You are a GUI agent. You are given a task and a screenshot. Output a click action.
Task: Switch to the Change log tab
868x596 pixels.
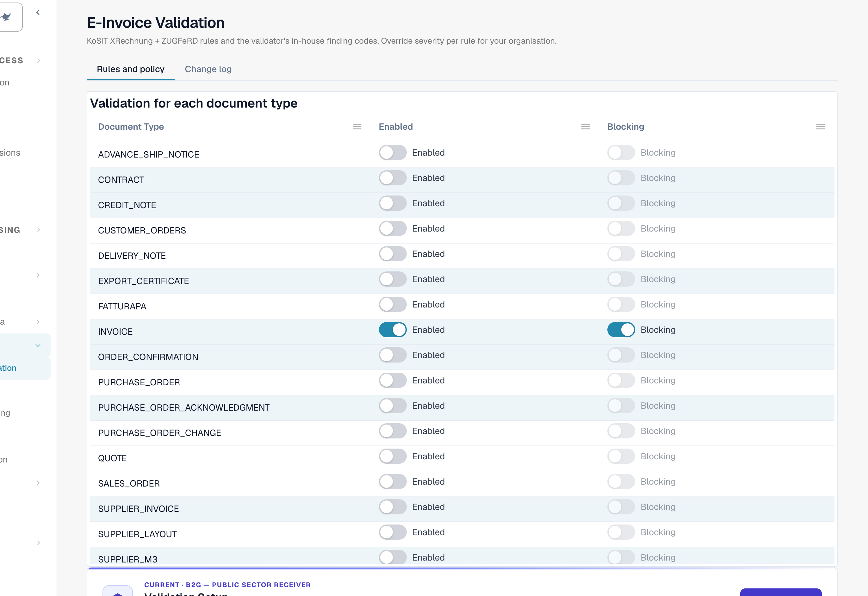point(208,69)
